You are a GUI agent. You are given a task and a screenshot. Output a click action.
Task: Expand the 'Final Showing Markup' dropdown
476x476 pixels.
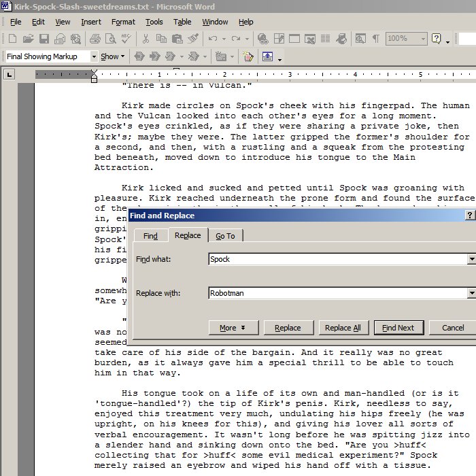tap(94, 56)
